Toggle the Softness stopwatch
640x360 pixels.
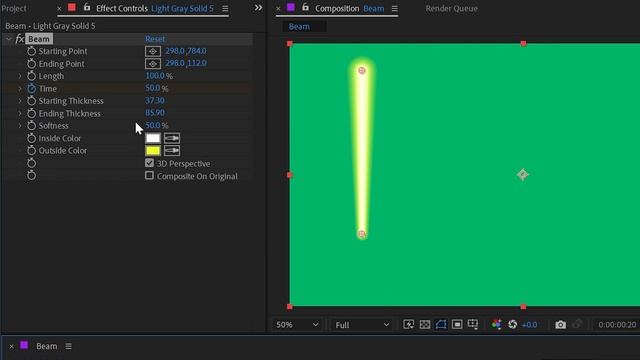[31, 126]
